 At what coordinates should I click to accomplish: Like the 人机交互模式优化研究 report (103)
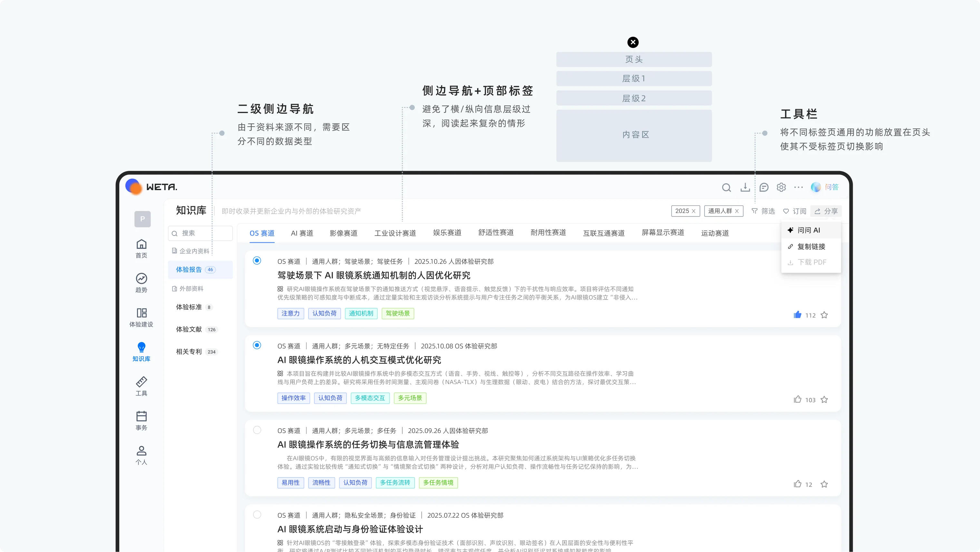798,399
